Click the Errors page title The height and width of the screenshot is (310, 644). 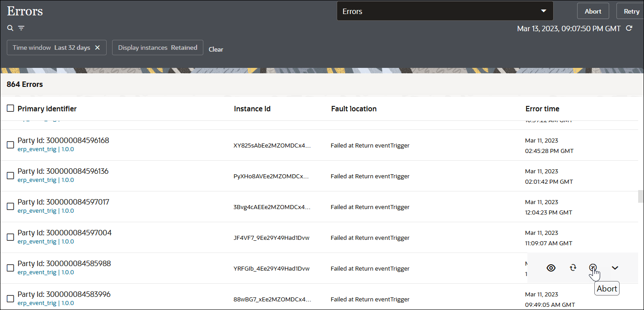point(25,11)
